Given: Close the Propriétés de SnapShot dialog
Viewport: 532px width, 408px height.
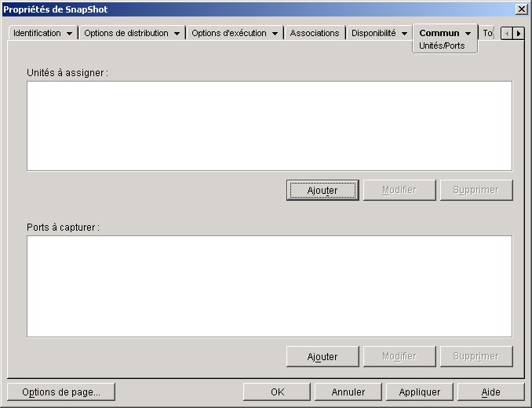Looking at the screenshot, I should coord(521,9).
